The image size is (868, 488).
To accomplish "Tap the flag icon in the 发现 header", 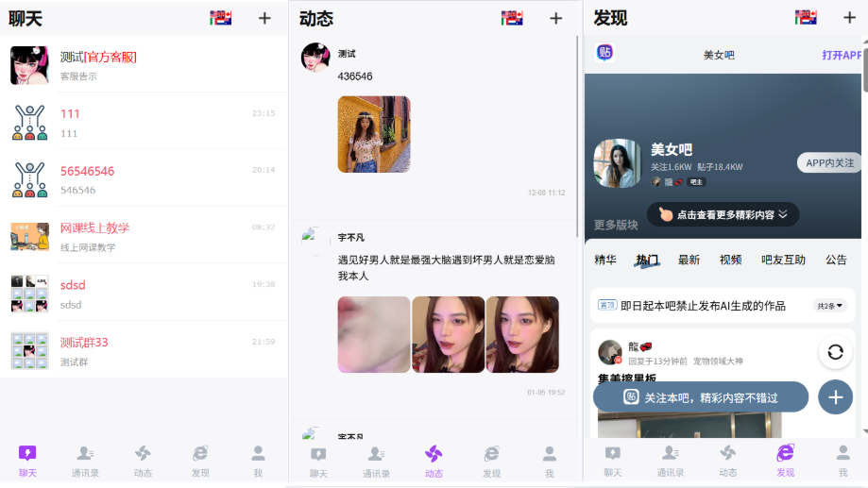I will point(806,18).
